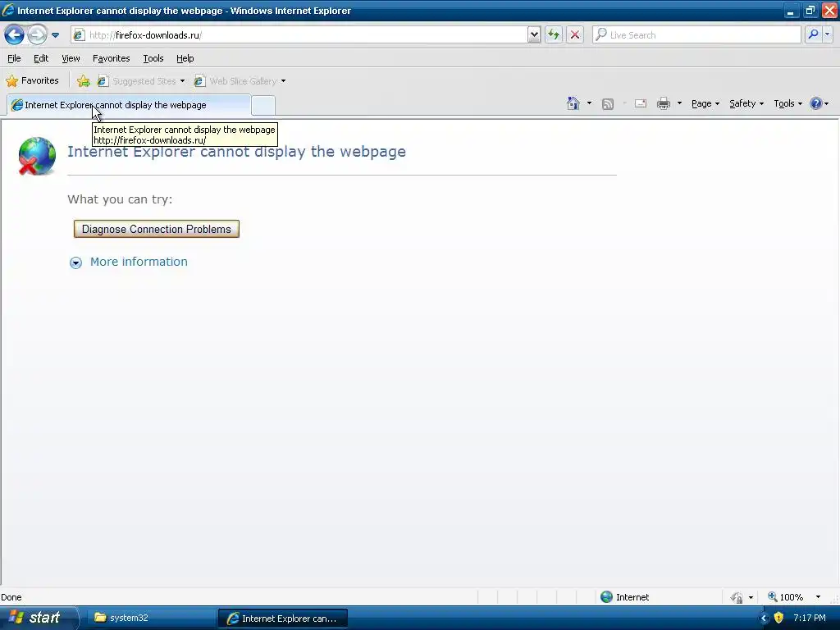
Task: Click Internet Explorer taskbar button
Action: pyautogui.click(x=283, y=619)
